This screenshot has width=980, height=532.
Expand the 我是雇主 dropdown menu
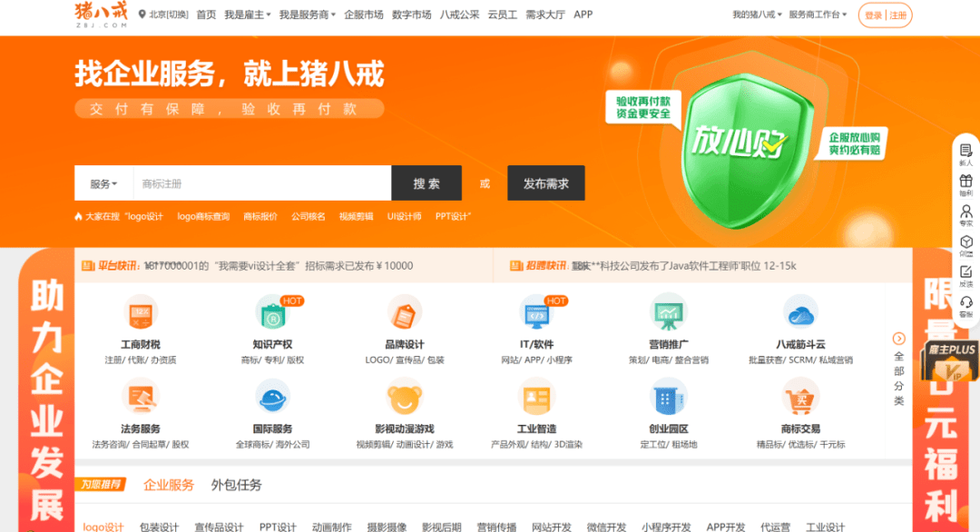tap(248, 15)
